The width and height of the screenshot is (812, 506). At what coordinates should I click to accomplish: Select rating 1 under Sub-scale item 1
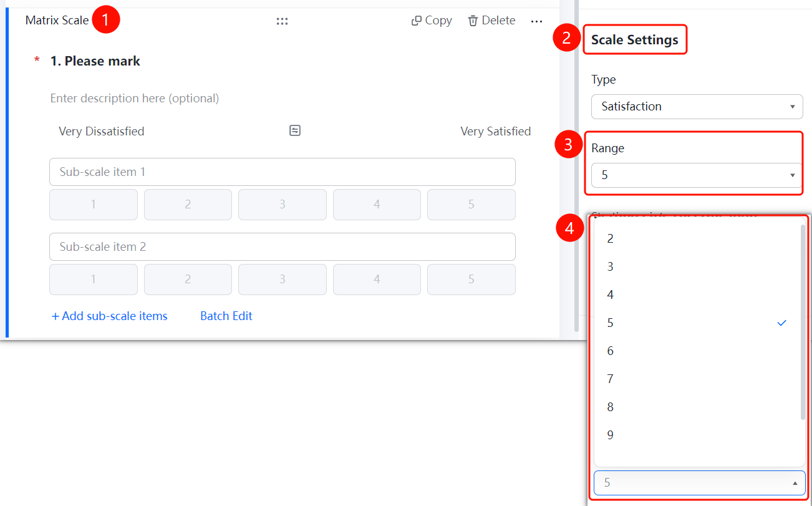94,205
